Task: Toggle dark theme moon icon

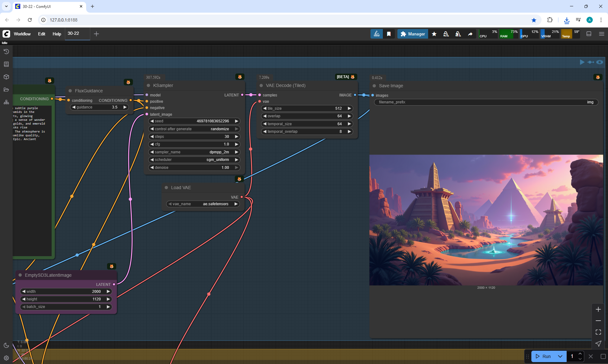Action: pos(6,345)
